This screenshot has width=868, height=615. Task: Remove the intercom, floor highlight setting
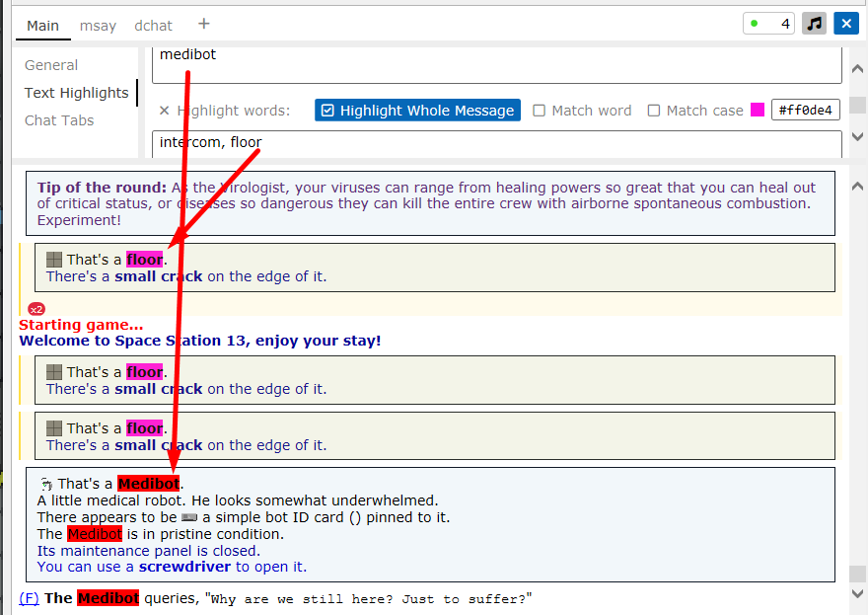point(164,111)
